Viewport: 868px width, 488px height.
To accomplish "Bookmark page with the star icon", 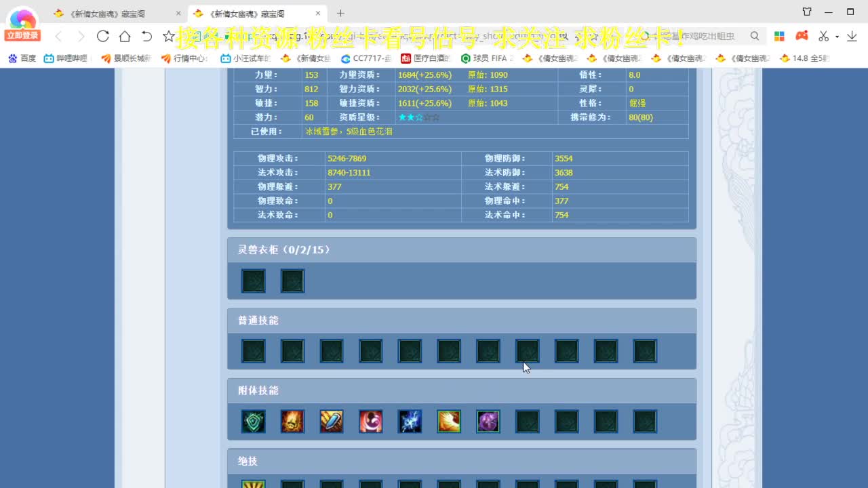I will 169,36.
